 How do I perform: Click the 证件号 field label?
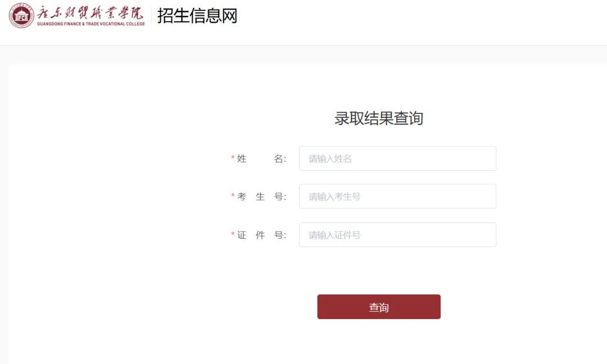pyautogui.click(x=261, y=235)
